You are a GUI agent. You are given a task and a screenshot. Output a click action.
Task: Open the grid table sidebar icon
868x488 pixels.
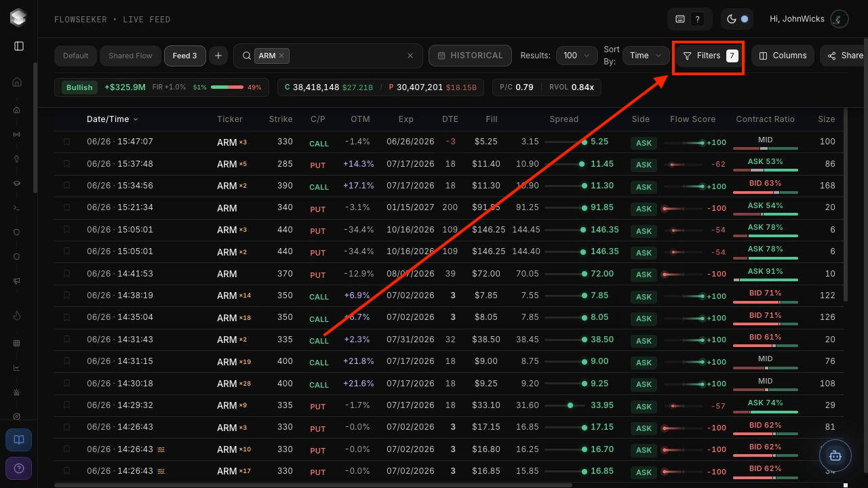(17, 344)
